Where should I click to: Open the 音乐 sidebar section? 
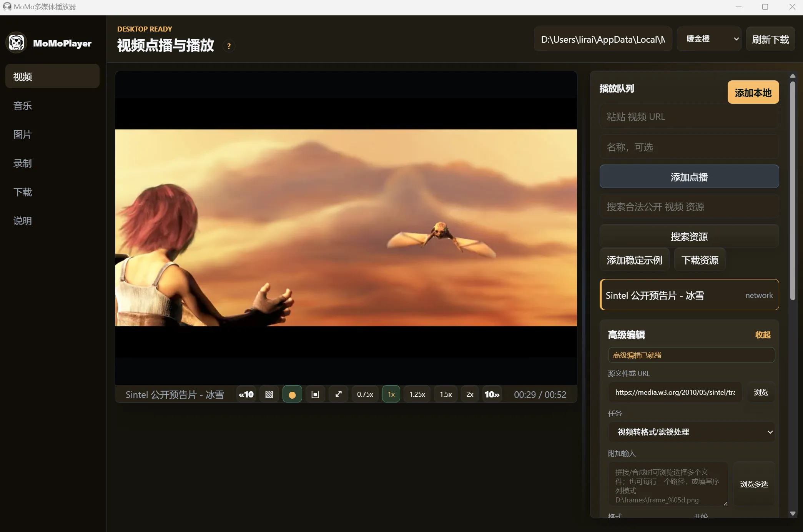point(52,105)
